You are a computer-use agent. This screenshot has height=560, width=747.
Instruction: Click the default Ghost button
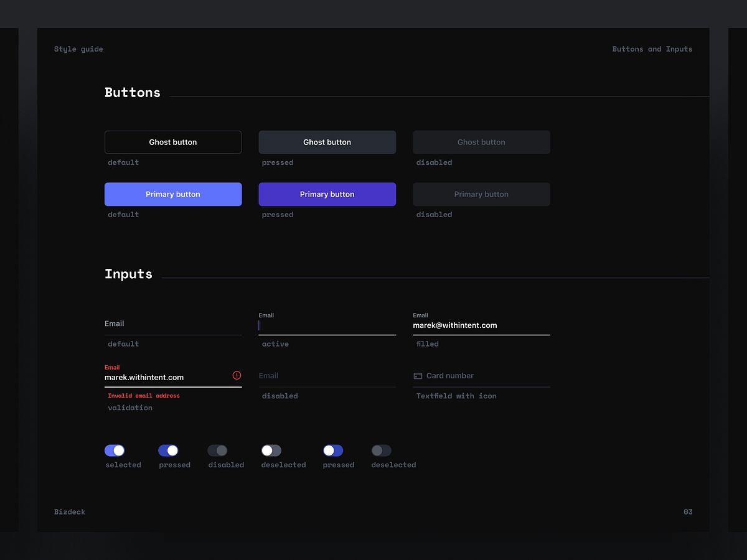tap(173, 142)
